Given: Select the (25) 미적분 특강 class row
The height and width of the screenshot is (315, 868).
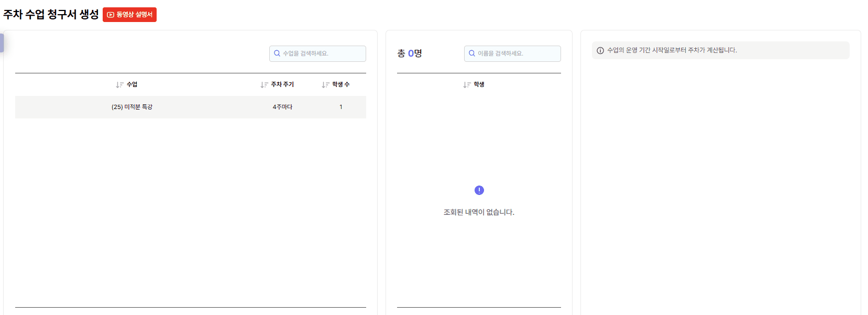Looking at the screenshot, I should tap(132, 107).
